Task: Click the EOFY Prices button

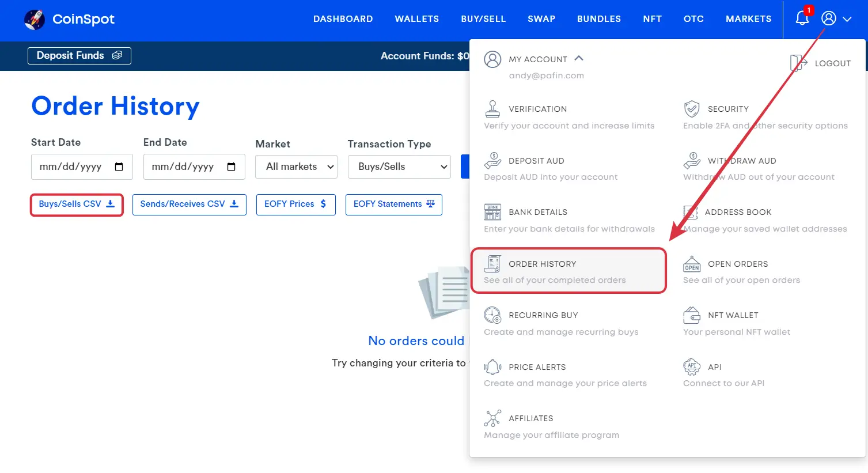Action: [296, 205]
